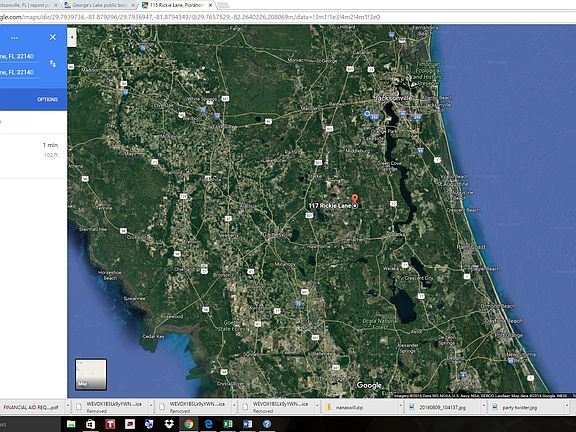Open Excel from the taskbar

(x=228, y=424)
